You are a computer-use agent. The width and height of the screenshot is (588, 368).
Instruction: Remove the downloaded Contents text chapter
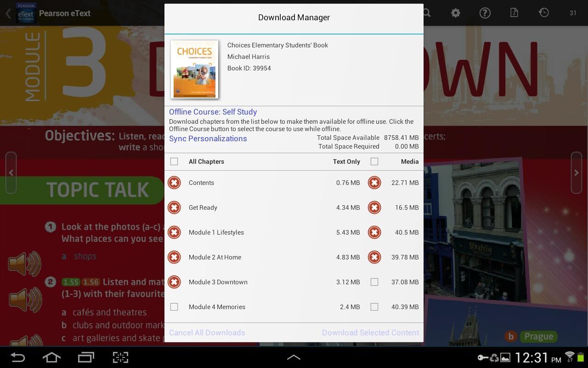tap(174, 183)
